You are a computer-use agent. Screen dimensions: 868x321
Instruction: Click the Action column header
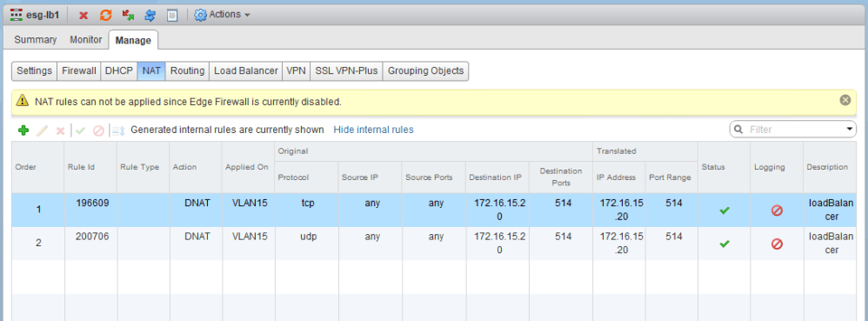pos(196,167)
